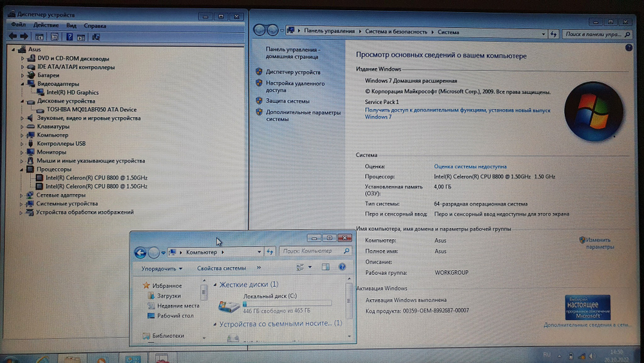Collapse the Видеоадаптеры node
The image size is (644, 363).
pyautogui.click(x=23, y=84)
